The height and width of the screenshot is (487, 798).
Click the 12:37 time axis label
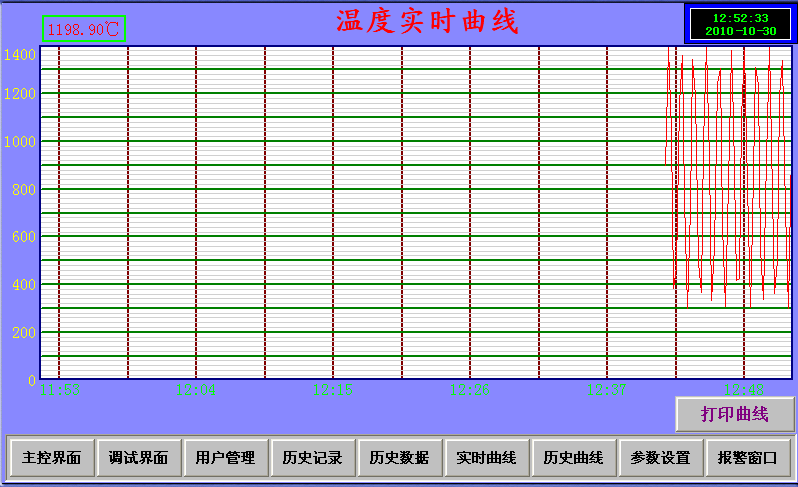(x=607, y=390)
